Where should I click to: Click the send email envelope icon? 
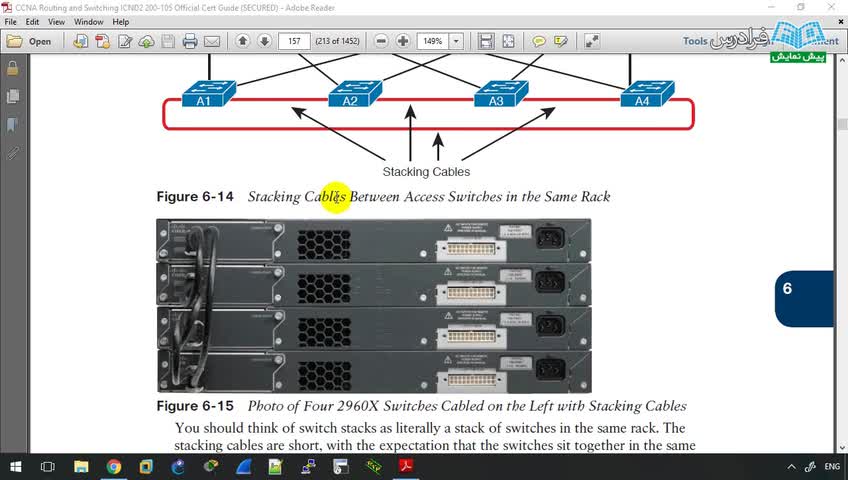pyautogui.click(x=212, y=41)
